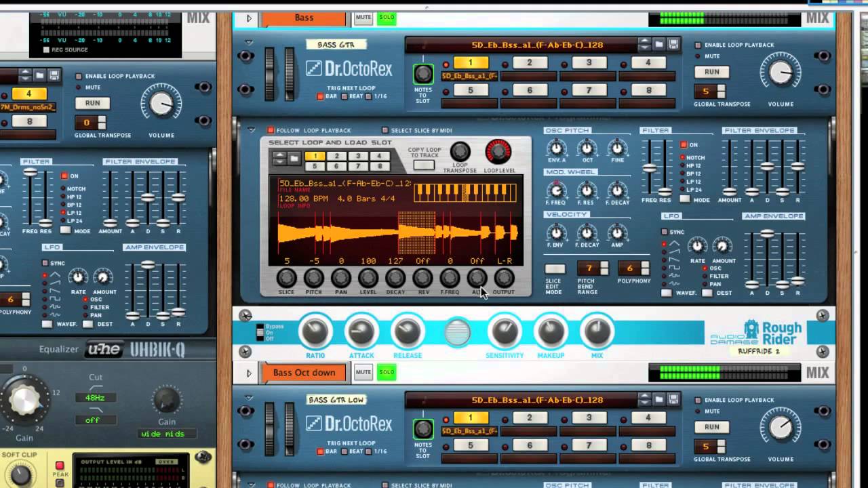
Task: Click the Rough Rider Mix knob
Action: 597,332
